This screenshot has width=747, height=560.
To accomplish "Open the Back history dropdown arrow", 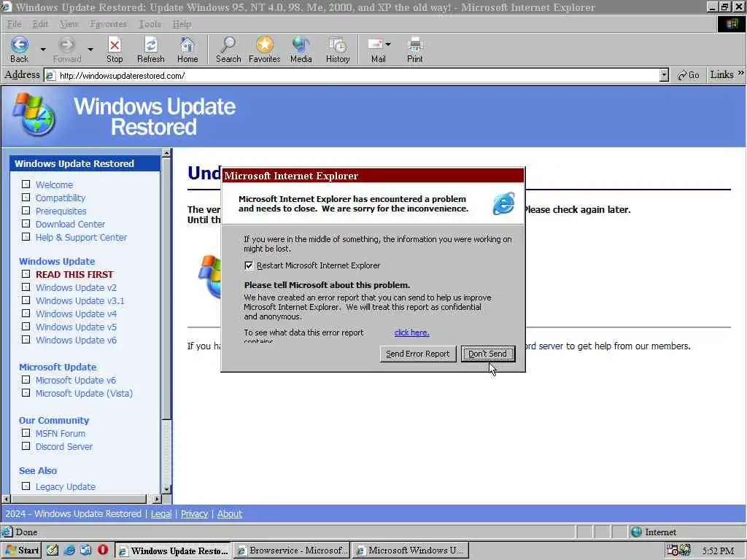I will coord(43,49).
